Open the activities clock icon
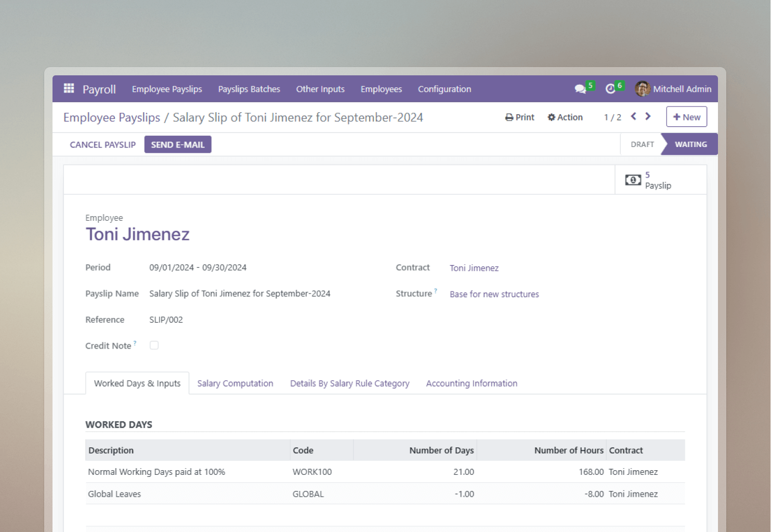 [610, 89]
